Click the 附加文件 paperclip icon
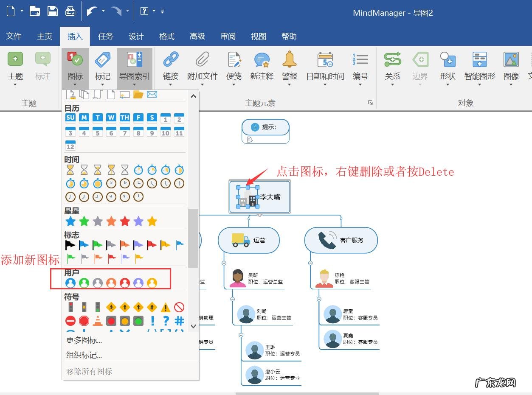532x395 pixels. [x=203, y=60]
